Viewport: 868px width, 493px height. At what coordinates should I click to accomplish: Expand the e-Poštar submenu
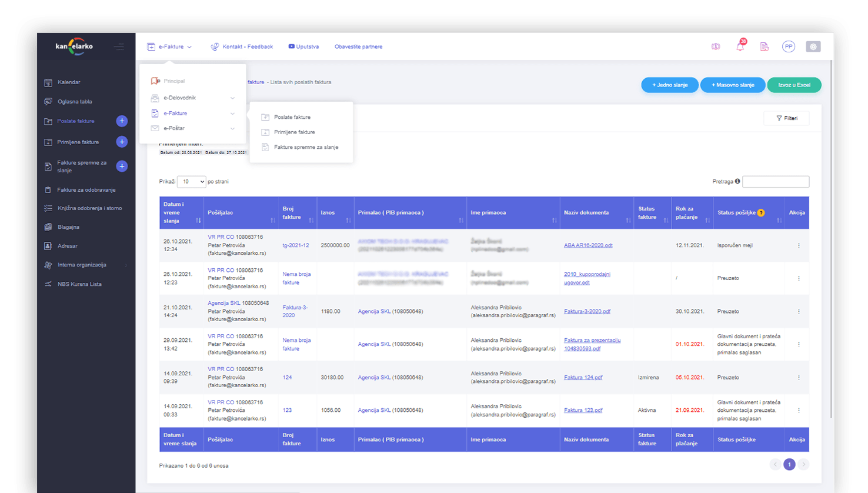coord(193,128)
